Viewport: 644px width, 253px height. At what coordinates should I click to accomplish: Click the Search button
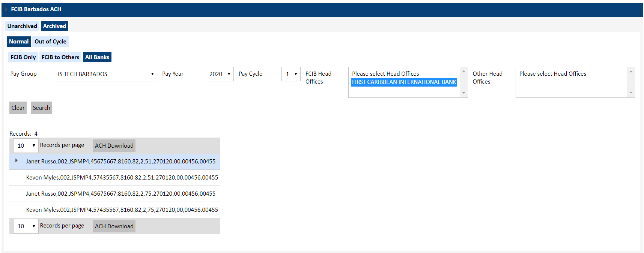[41, 108]
